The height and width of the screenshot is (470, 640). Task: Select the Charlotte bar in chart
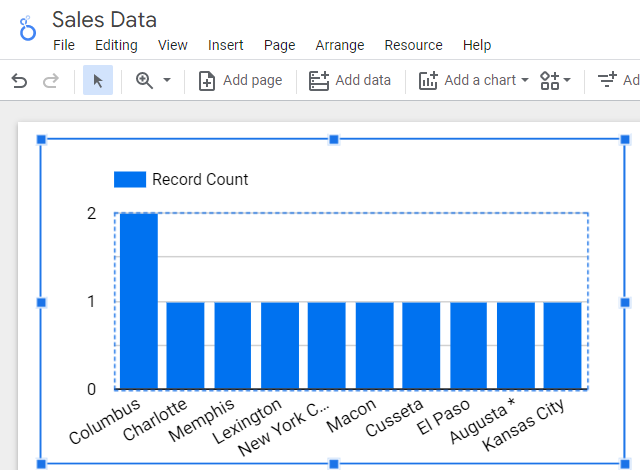[x=185, y=346]
